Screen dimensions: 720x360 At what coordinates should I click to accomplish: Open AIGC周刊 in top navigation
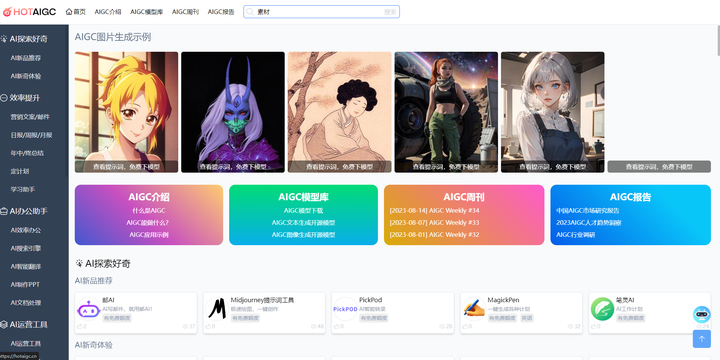[186, 12]
